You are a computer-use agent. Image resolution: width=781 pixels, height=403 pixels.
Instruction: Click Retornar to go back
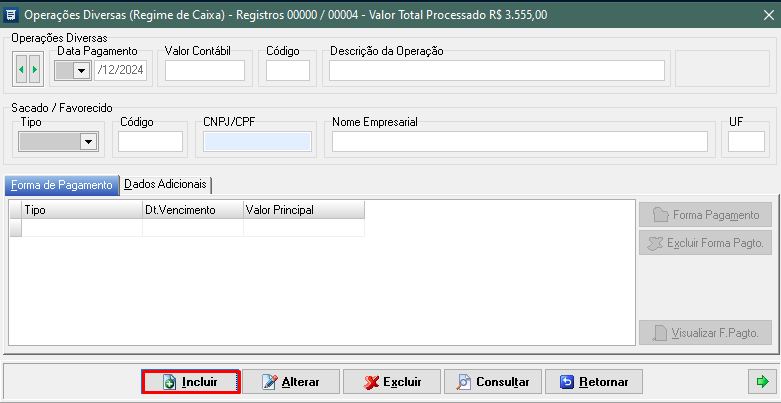pos(593,382)
